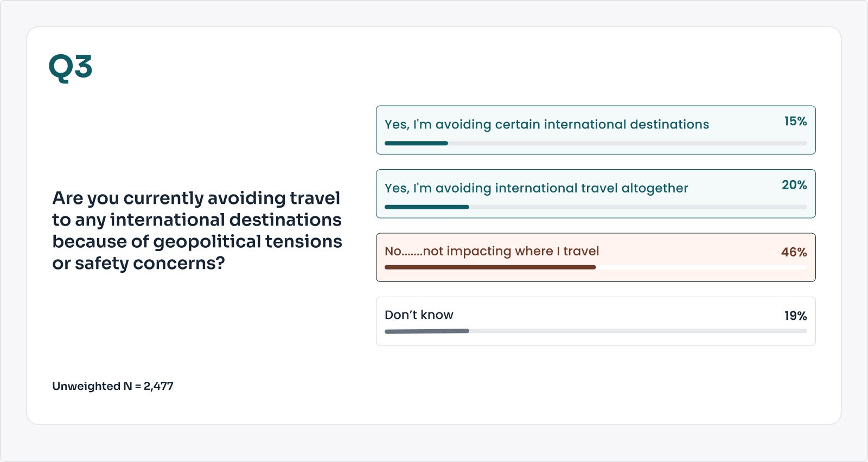Click the 20% result value

pyautogui.click(x=794, y=185)
